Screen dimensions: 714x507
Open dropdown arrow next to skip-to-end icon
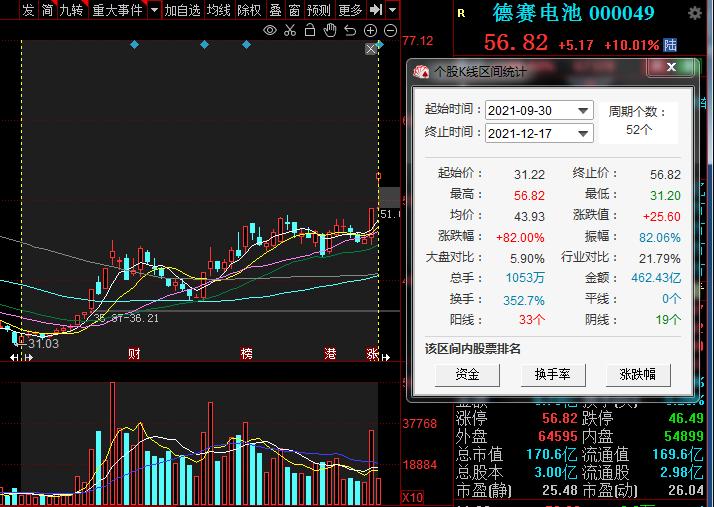pyautogui.click(x=393, y=9)
